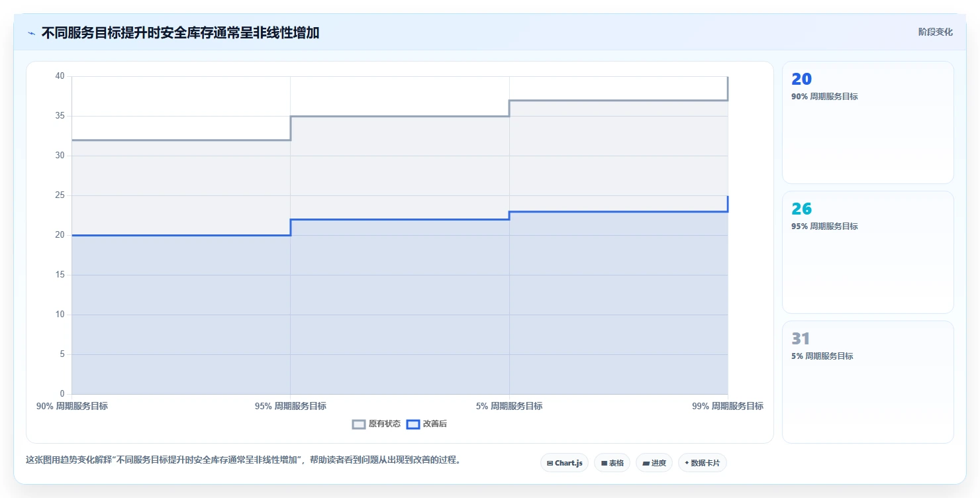The image size is (980, 498).
Task: Click the blue 改善后 legend swatch
Action: coord(413,424)
